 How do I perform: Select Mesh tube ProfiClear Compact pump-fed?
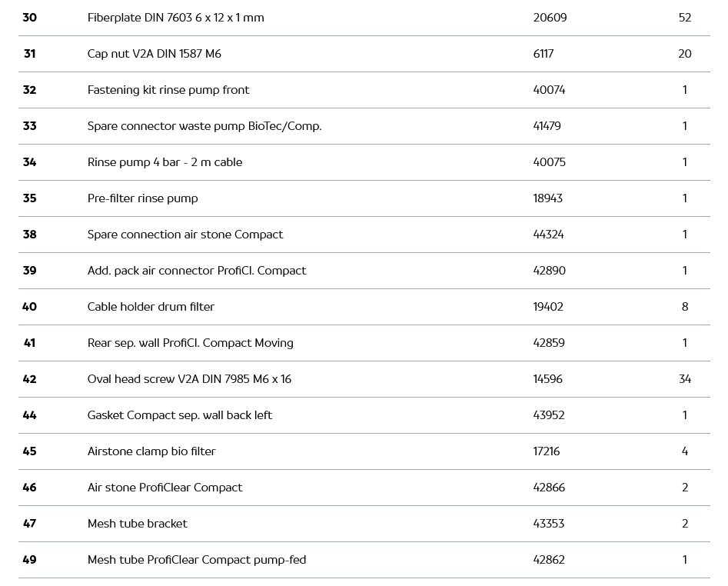[196, 560]
